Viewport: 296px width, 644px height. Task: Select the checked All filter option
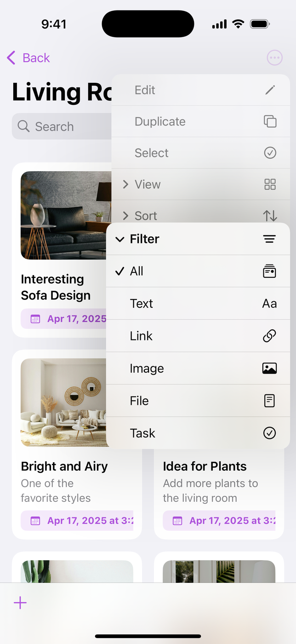point(198,271)
